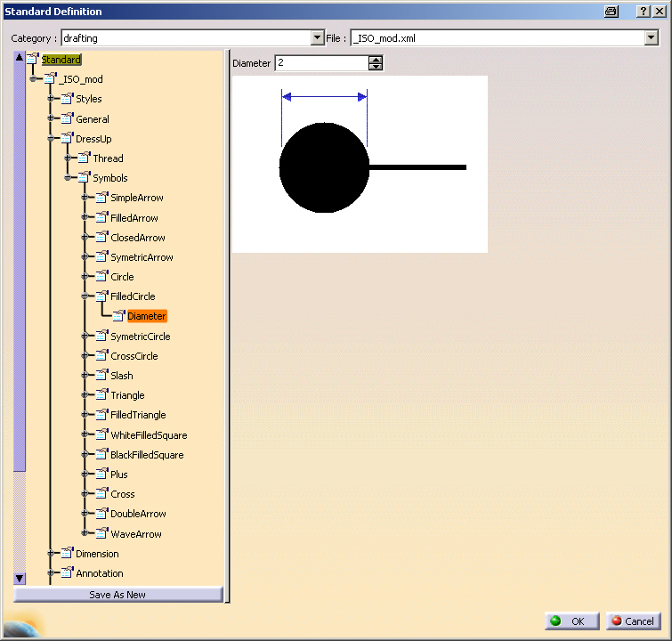The width and height of the screenshot is (672, 641).
Task: Confirm with the OK button
Action: 571,621
